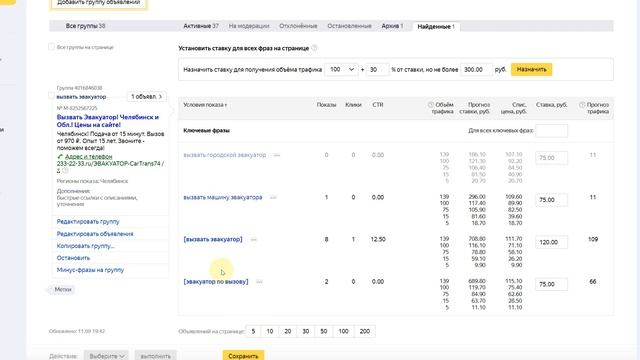Focus bid field for '[эвакуатор по вызову]'
Viewport: 640px width, 360px height.
coord(551,284)
